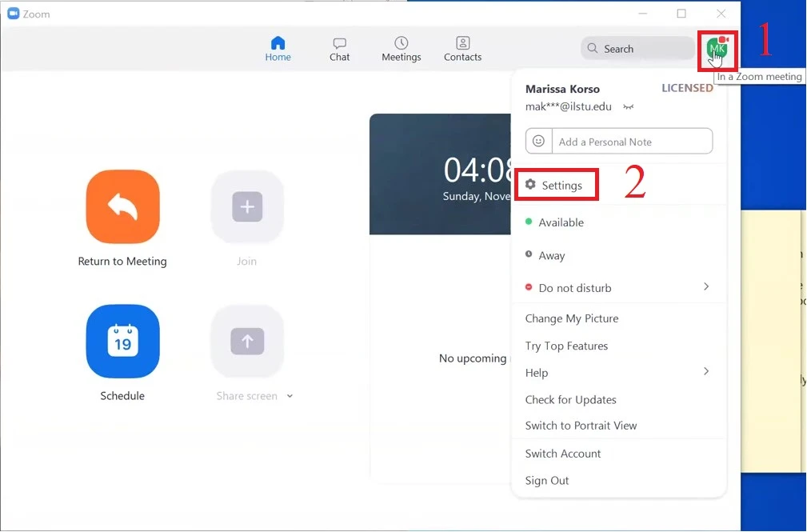Screen dimensions: 807x532
Task: Reveal hidden email with eye icon
Action: pyautogui.click(x=629, y=106)
